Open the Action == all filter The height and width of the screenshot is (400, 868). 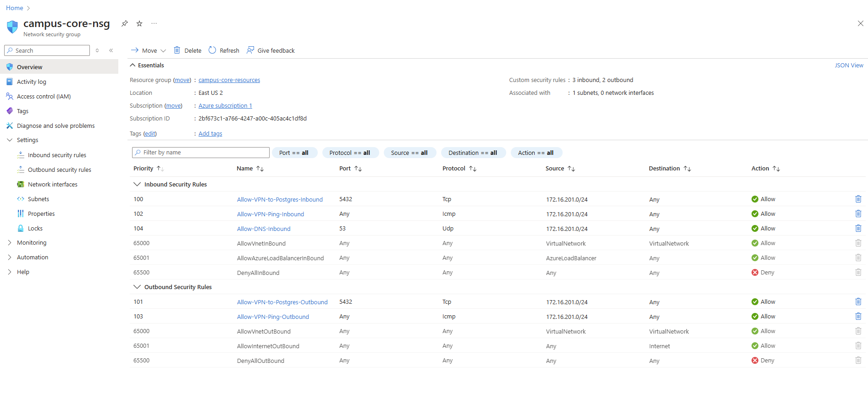click(536, 153)
